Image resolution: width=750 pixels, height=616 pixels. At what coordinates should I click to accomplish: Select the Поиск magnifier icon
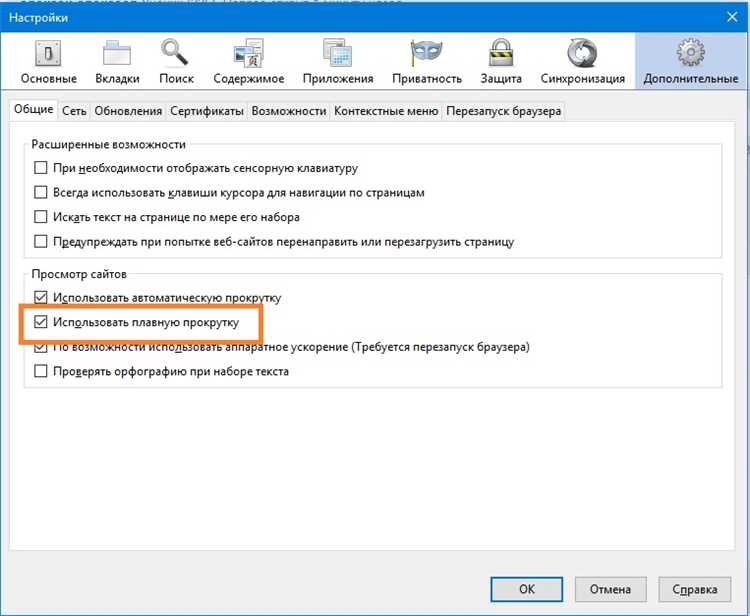coord(176,53)
